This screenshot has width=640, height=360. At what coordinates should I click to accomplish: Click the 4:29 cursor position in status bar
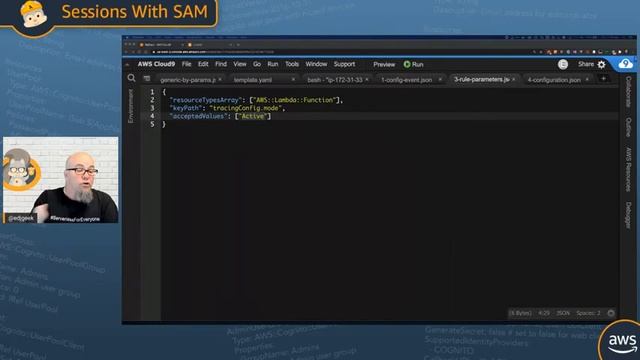(x=544, y=313)
